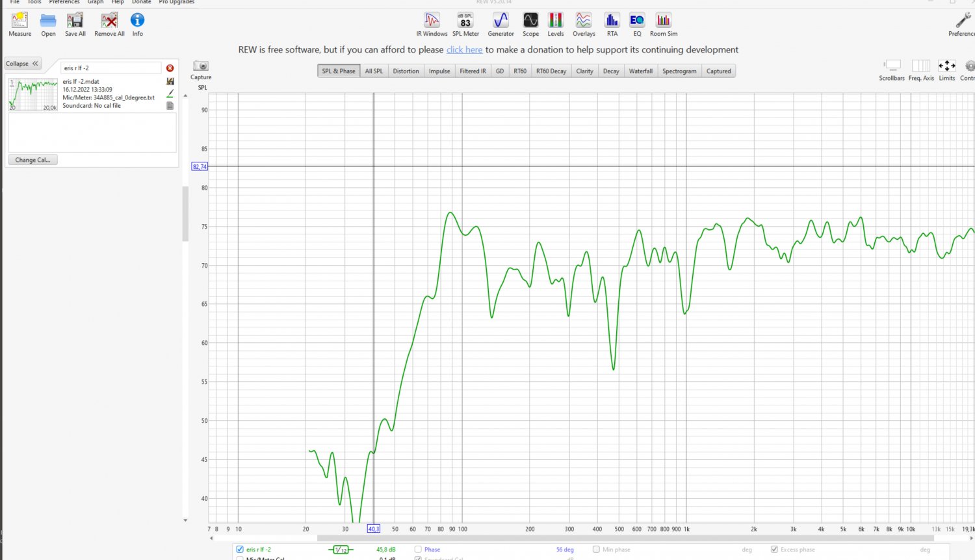Open the Tools menu
This screenshot has width=975, height=560.
pos(34,2)
